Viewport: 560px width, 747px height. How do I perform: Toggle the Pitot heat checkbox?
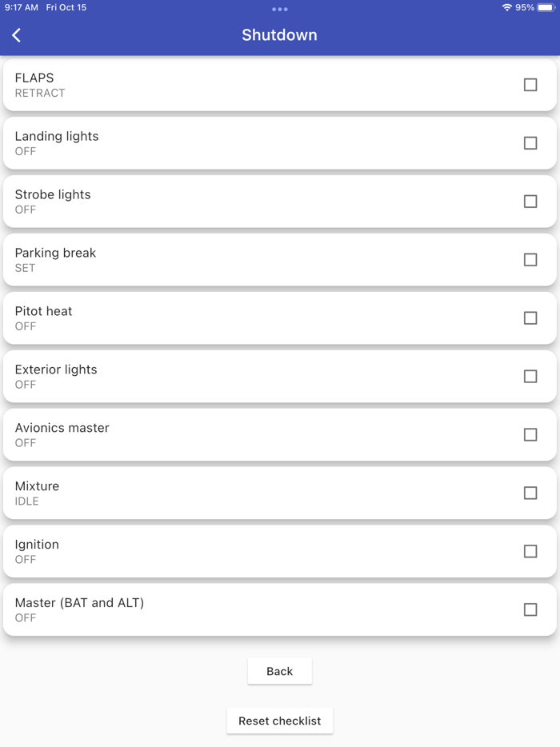click(530, 318)
